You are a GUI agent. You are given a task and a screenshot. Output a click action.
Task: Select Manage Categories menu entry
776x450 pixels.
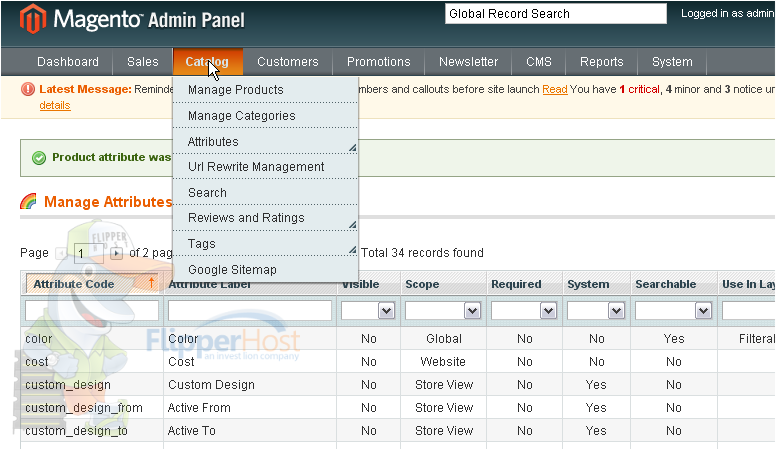[x=265, y=116]
